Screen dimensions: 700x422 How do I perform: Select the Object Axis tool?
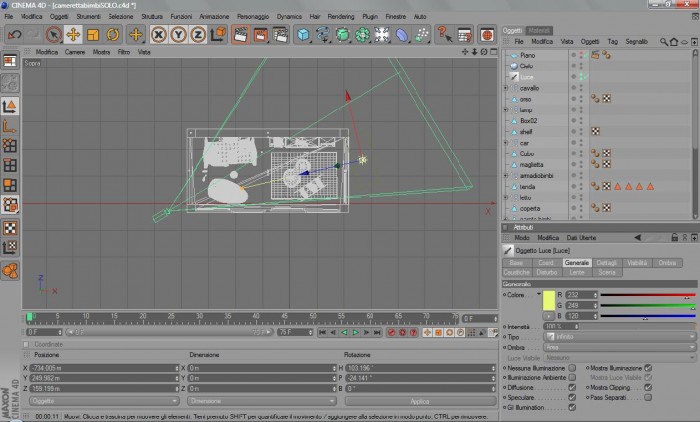click(x=10, y=127)
